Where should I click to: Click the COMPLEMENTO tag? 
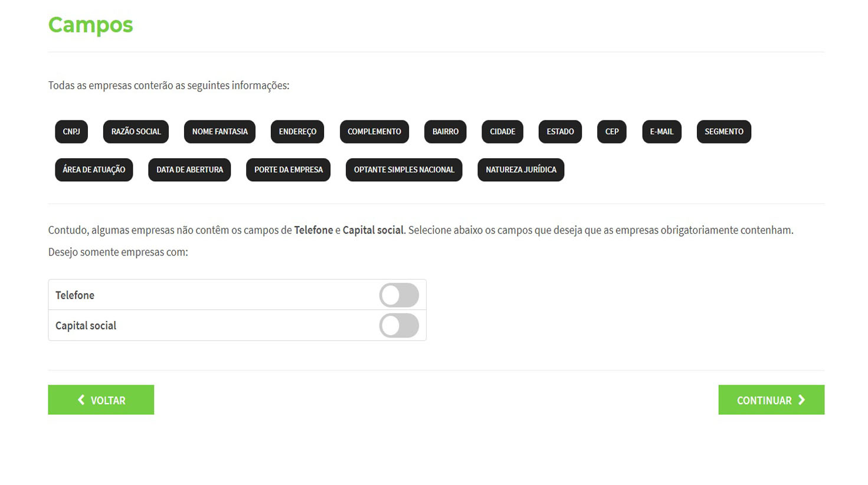374,132
